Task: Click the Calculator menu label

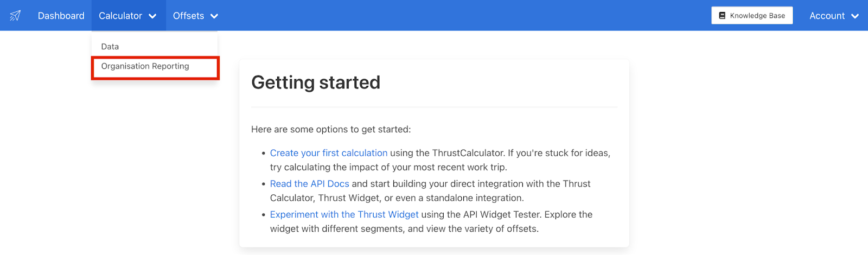Action: (120, 16)
